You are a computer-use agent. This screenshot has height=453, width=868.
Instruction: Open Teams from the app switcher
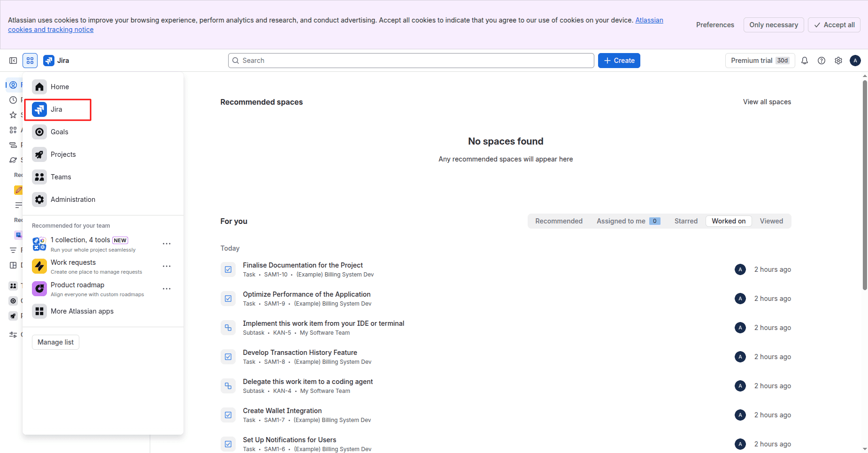point(103,177)
